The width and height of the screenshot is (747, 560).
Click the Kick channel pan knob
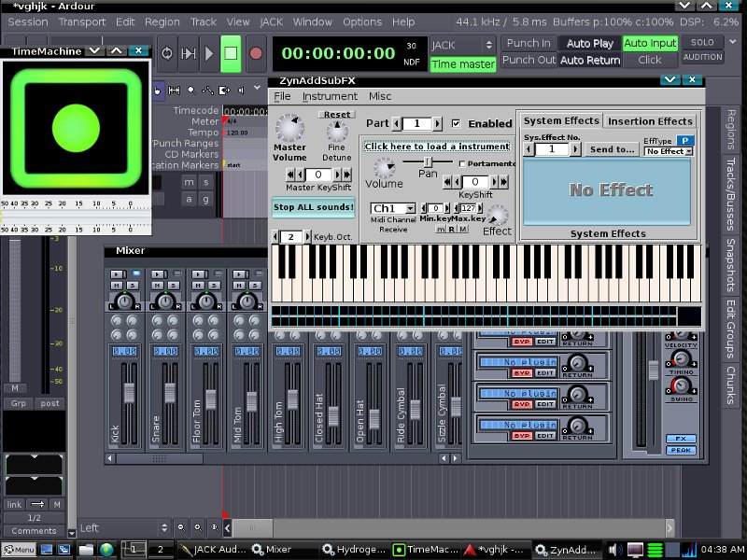click(125, 301)
